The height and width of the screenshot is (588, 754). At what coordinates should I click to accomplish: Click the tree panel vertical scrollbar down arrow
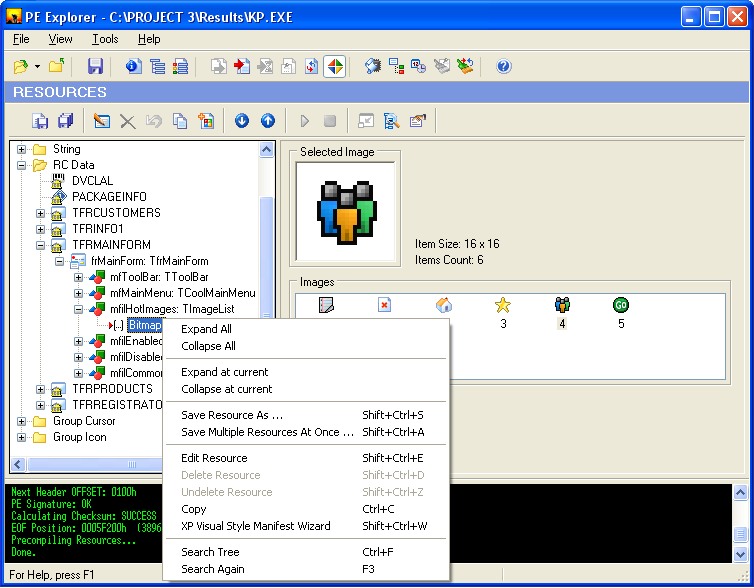pyautogui.click(x=267, y=449)
